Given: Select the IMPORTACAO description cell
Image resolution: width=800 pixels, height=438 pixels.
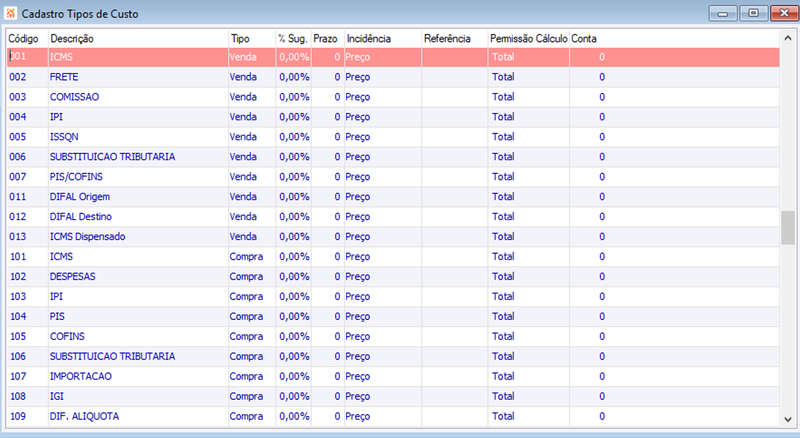Looking at the screenshot, I should point(138,376).
